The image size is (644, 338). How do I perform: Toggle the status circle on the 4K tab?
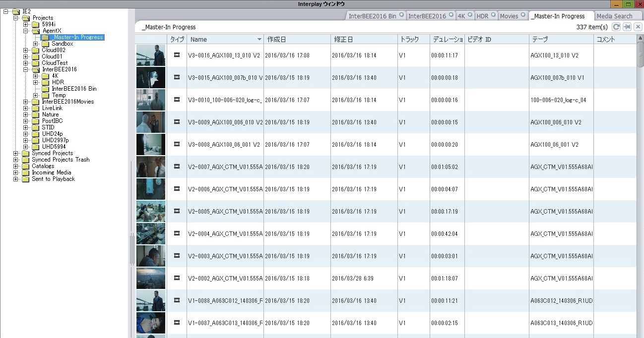coord(470,15)
